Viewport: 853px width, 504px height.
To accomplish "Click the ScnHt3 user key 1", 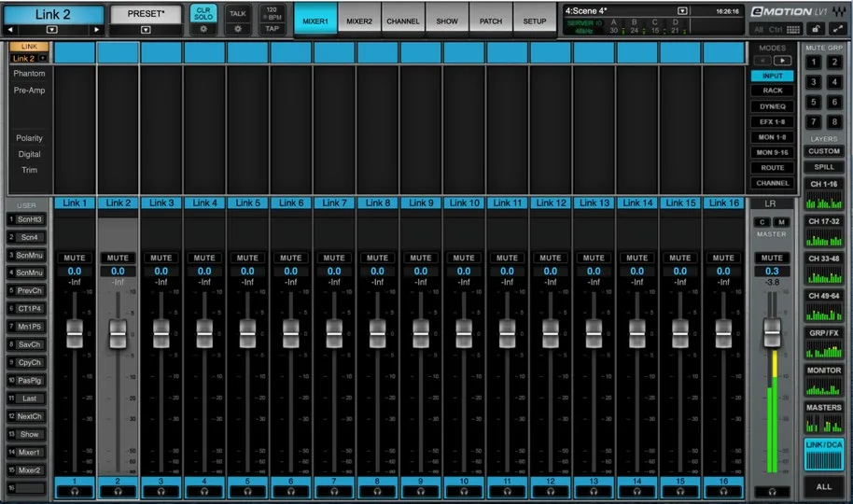I will (26, 219).
